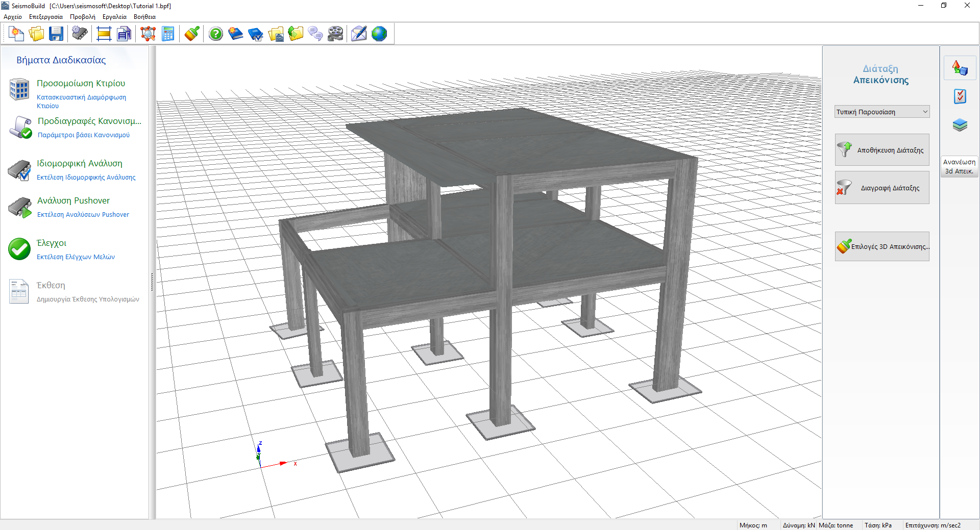
Task: Open the calculator tool icon
Action: point(168,34)
